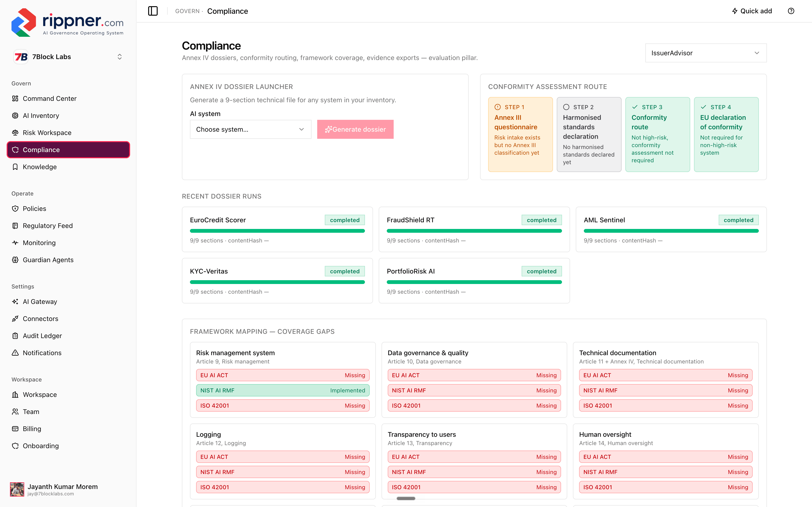
Task: Click the Audit Ledger clipboard icon
Action: click(x=15, y=336)
